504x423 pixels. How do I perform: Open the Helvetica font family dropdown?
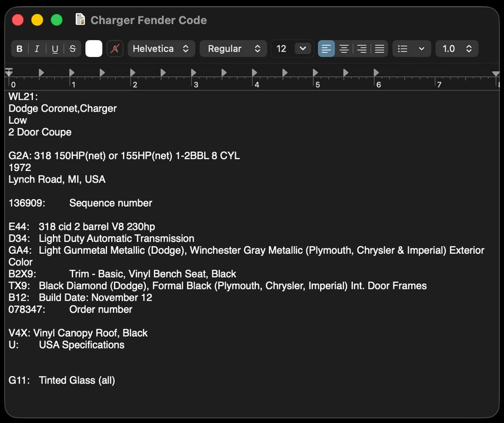coord(161,49)
